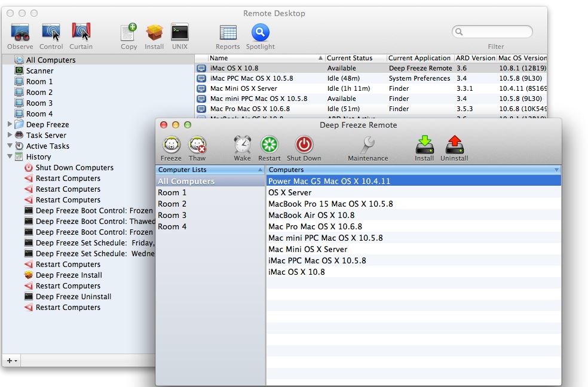Image resolution: width=588 pixels, height=387 pixels.
Task: Sort by Current Status column
Action: pos(356,58)
